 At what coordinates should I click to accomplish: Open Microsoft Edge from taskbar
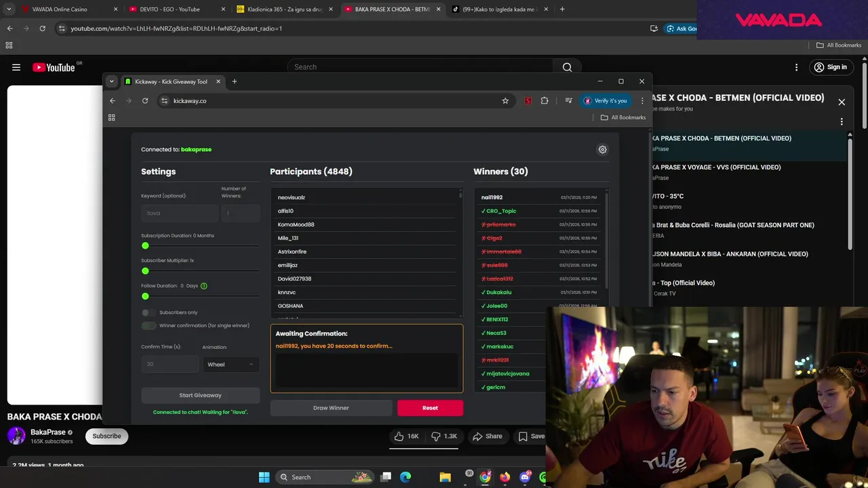point(406,477)
